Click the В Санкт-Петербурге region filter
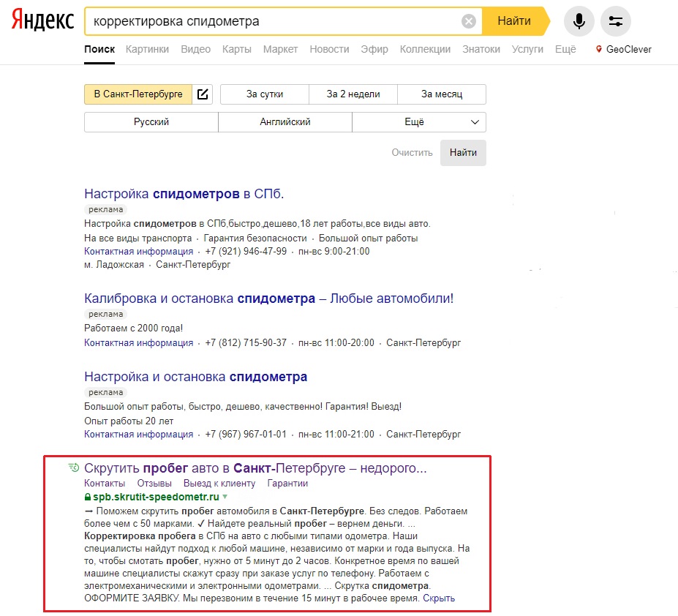This screenshot has width=678, height=616. [140, 94]
